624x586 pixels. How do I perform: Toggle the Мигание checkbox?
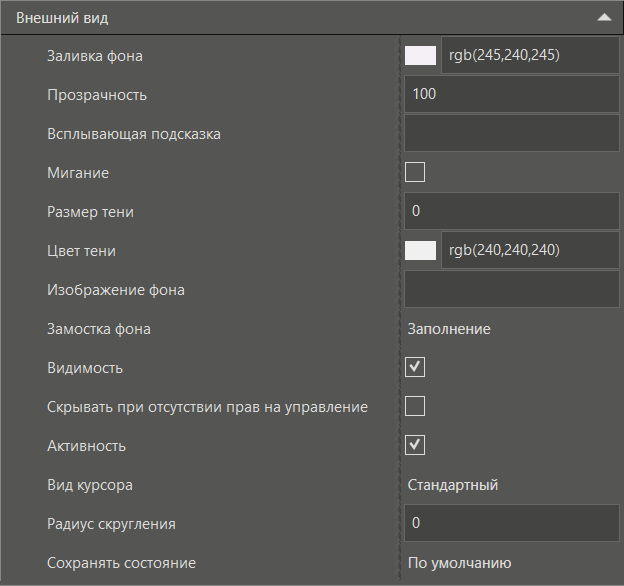[x=415, y=173]
